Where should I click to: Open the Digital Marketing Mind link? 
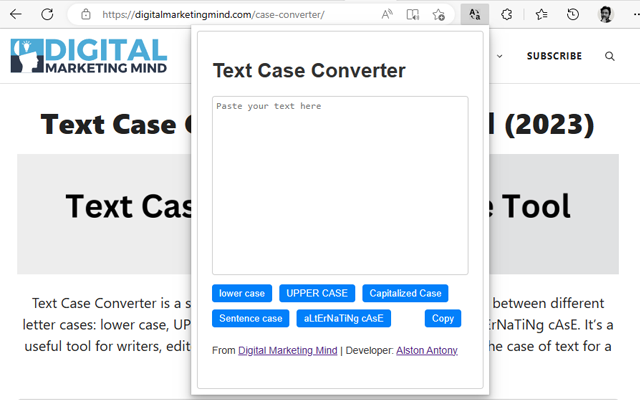click(288, 350)
